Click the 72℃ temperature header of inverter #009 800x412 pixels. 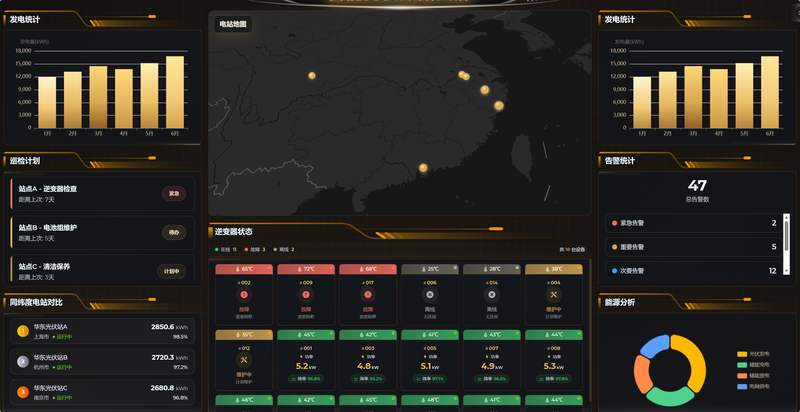click(x=306, y=269)
